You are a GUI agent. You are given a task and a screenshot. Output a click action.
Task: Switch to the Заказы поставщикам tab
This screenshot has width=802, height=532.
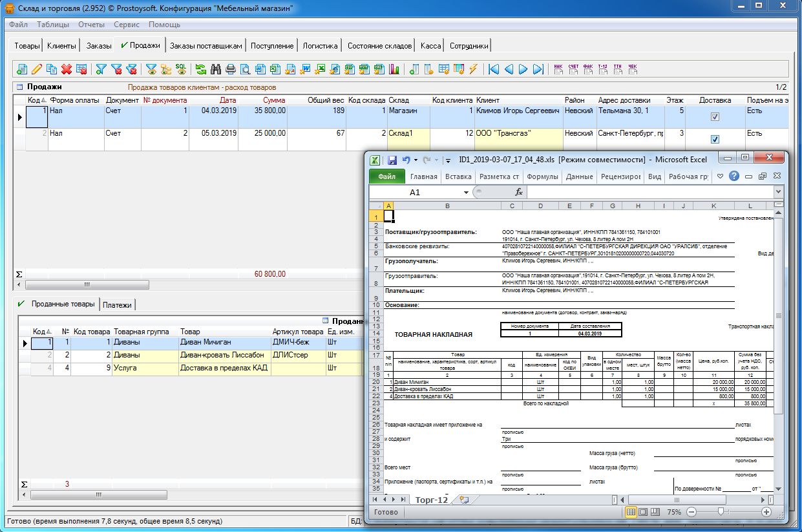coord(206,46)
